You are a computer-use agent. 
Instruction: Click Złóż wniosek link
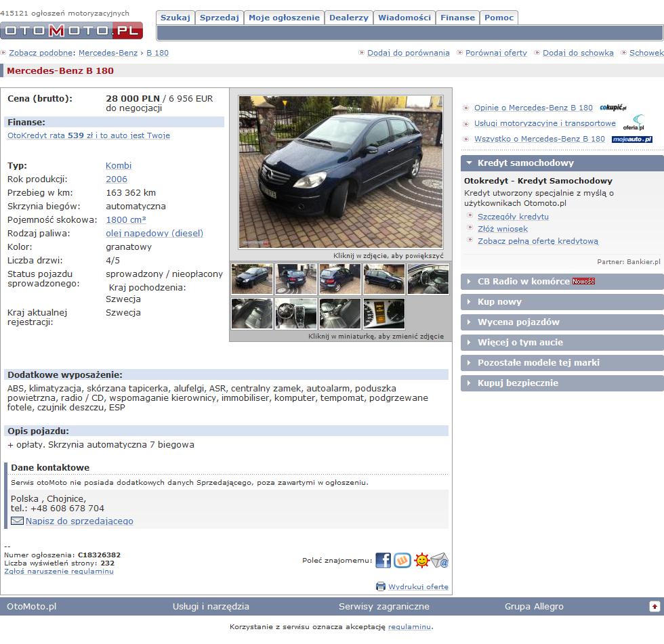pyautogui.click(x=503, y=229)
